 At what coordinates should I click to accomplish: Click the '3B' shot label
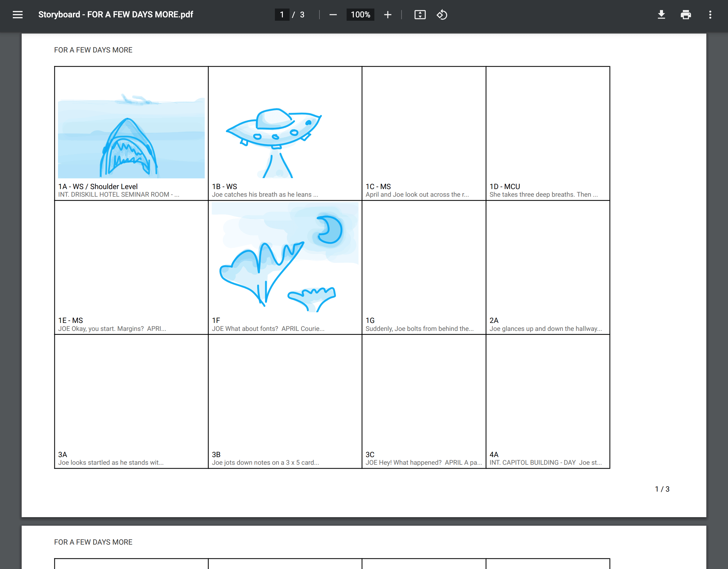click(x=216, y=454)
